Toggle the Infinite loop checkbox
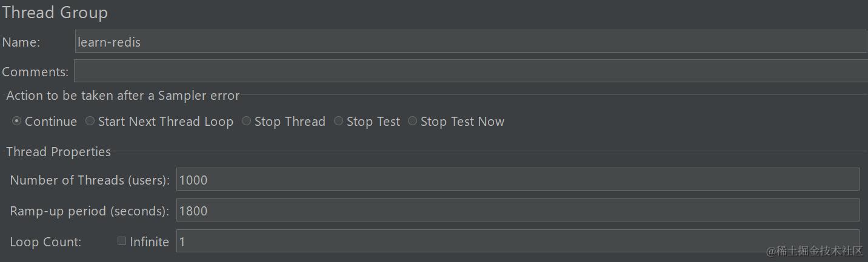This screenshot has height=262, width=868. pyautogui.click(x=122, y=241)
